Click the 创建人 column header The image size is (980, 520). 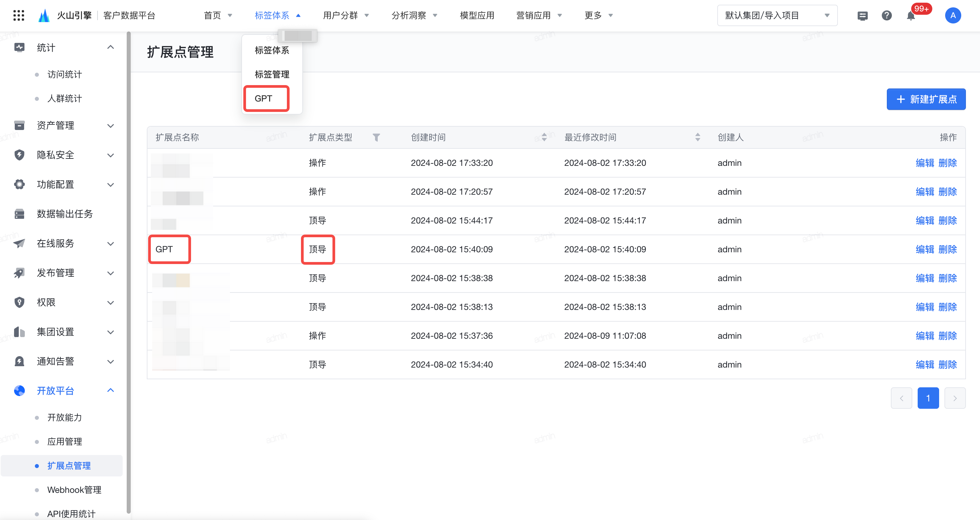click(730, 137)
